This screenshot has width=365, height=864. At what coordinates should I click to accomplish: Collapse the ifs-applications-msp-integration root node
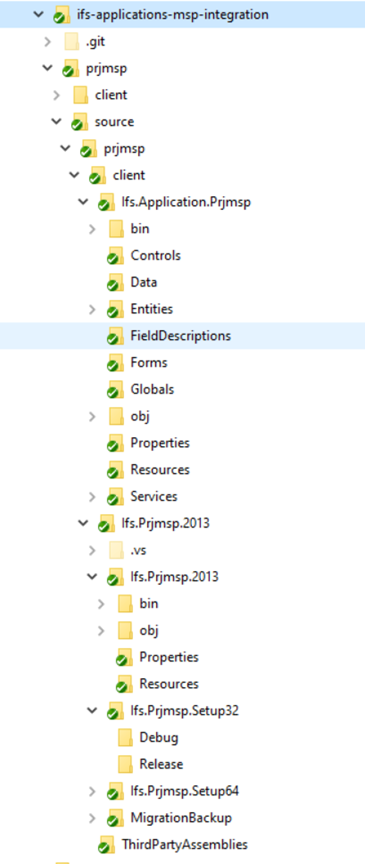pyautogui.click(x=37, y=14)
